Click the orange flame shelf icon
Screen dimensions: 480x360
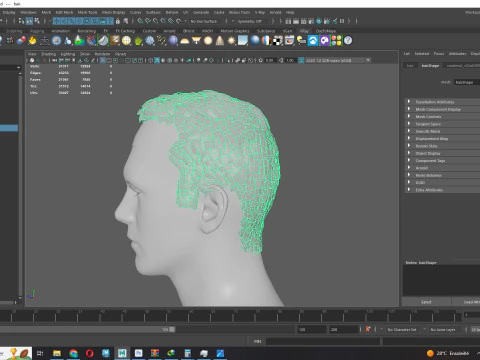[33, 41]
